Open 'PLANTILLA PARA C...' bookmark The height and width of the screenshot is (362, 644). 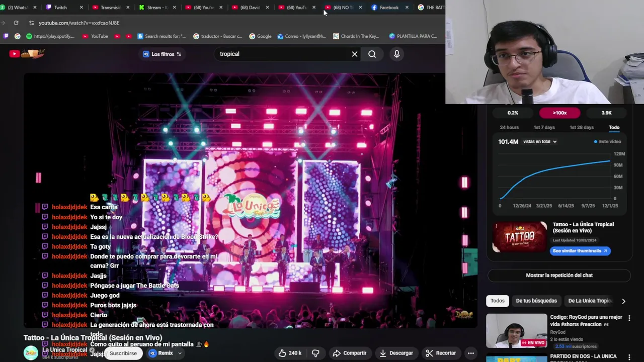413,36
